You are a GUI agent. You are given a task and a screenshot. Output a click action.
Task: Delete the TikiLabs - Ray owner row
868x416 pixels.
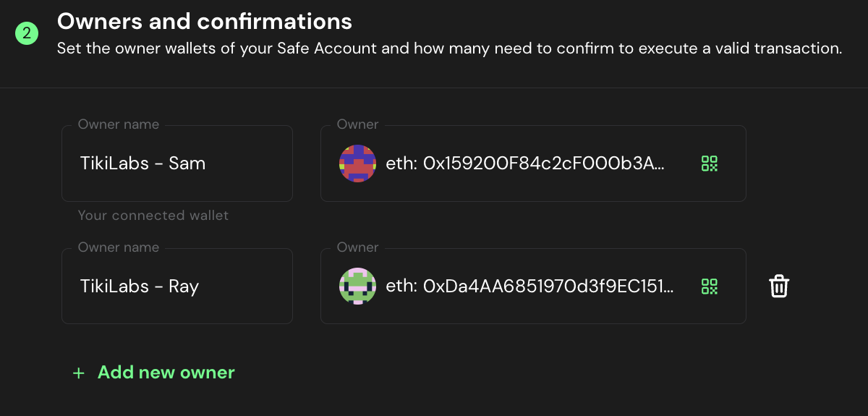click(778, 286)
